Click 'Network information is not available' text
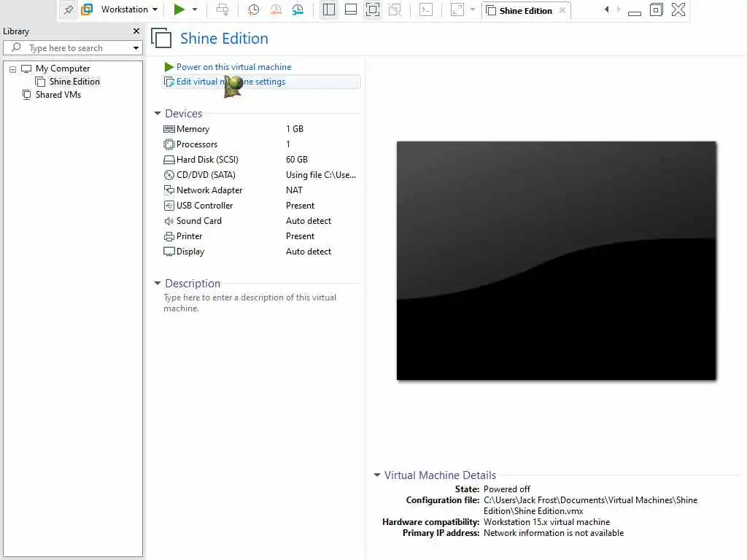Viewport: 747px width, 560px height. point(554,533)
